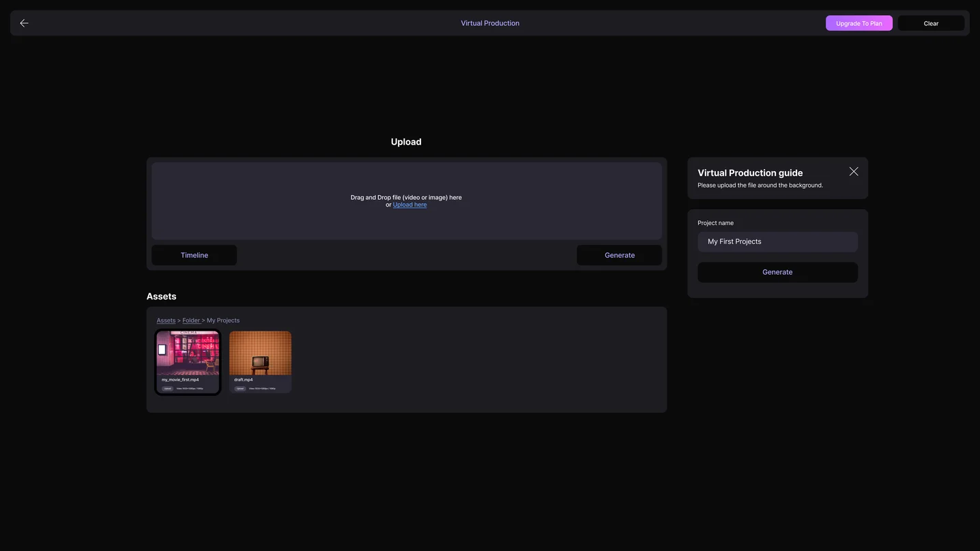
Task: Edit the Project name field
Action: click(777, 241)
